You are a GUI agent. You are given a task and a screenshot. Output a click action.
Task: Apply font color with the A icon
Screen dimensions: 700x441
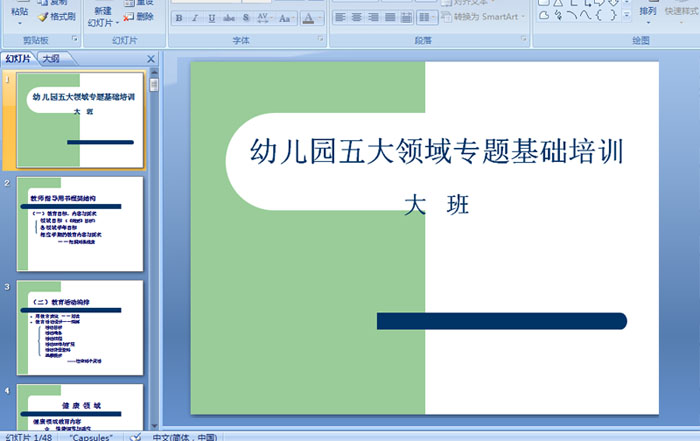point(308,18)
